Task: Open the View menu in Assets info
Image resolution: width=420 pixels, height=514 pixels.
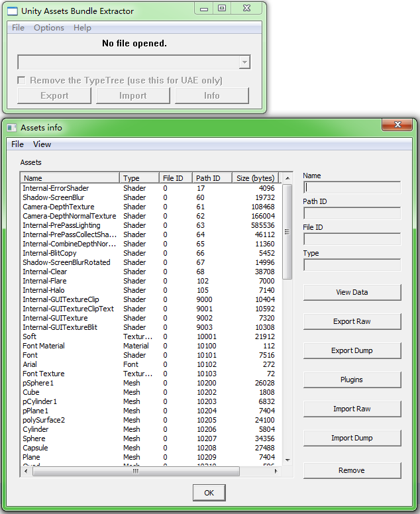Action: [x=42, y=144]
